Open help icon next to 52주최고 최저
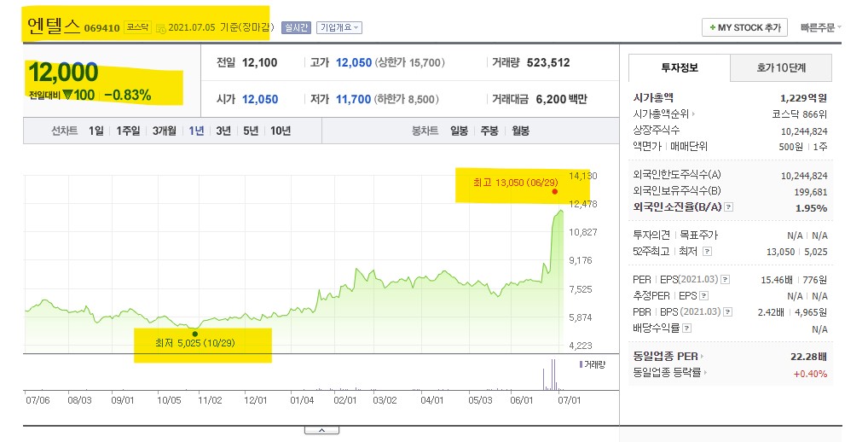Image resolution: width=868 pixels, height=442 pixels. [x=707, y=252]
